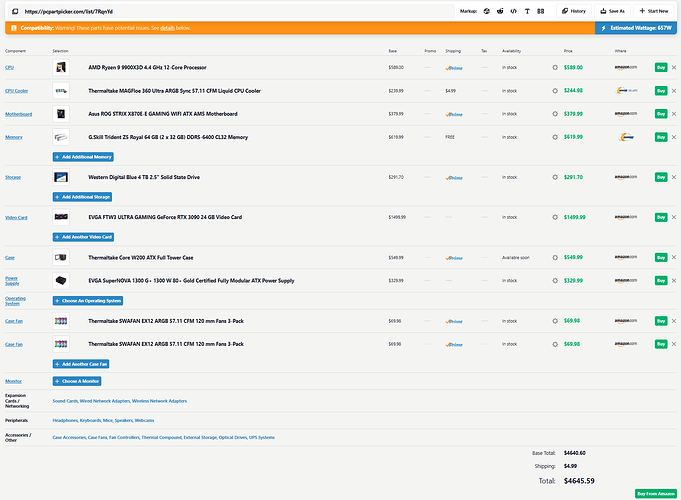Open the Choose A Monitor selector
The image size is (681, 500).
[x=76, y=381]
